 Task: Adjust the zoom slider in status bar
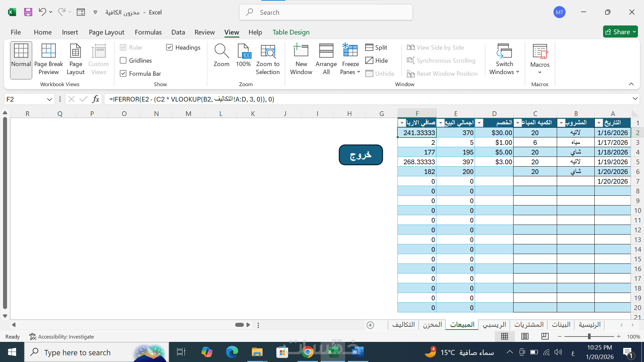(589, 336)
